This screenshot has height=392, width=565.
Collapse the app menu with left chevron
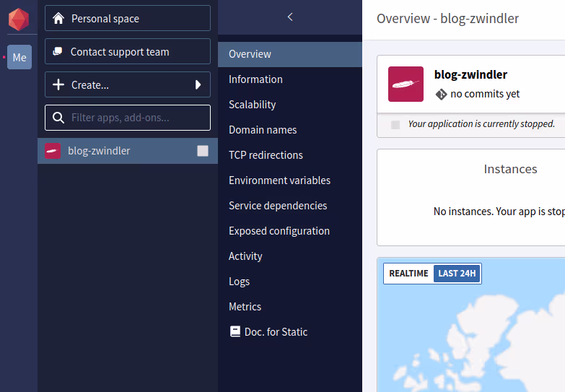click(290, 17)
